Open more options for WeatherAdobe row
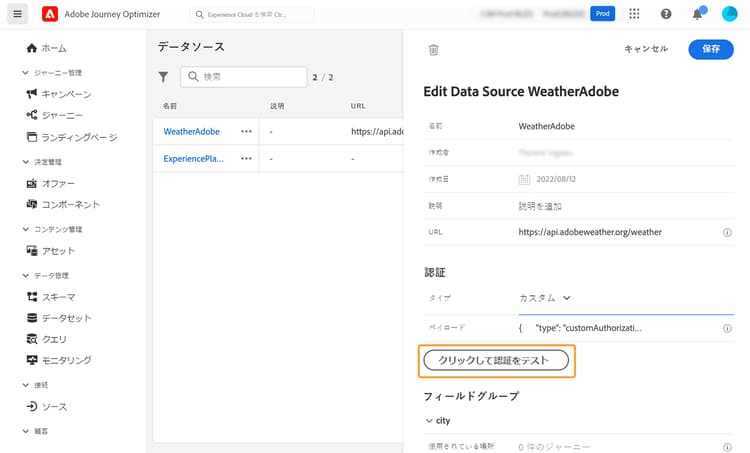The width and height of the screenshot is (750, 453). coord(246,131)
